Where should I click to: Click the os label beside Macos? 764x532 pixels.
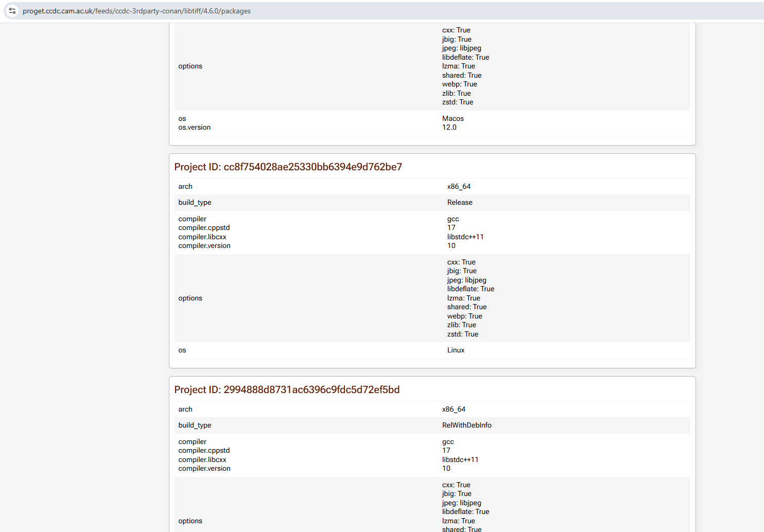click(182, 119)
